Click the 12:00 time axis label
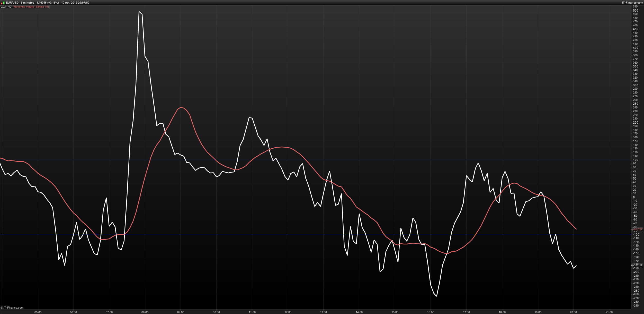Image resolution: width=644 pixels, height=314 pixels. tap(288, 312)
